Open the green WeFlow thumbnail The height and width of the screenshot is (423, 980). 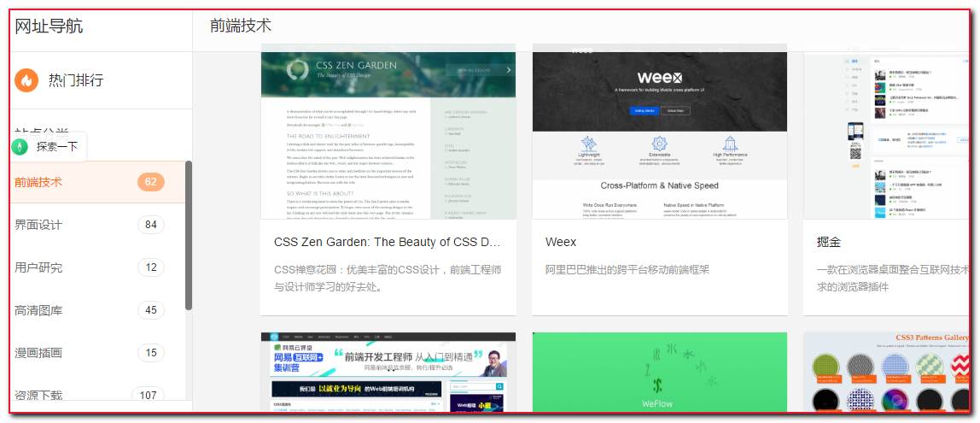click(659, 373)
